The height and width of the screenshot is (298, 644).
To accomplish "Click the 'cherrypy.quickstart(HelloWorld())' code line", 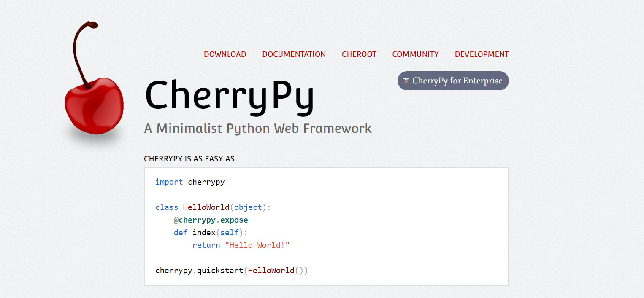I will pyautogui.click(x=232, y=271).
